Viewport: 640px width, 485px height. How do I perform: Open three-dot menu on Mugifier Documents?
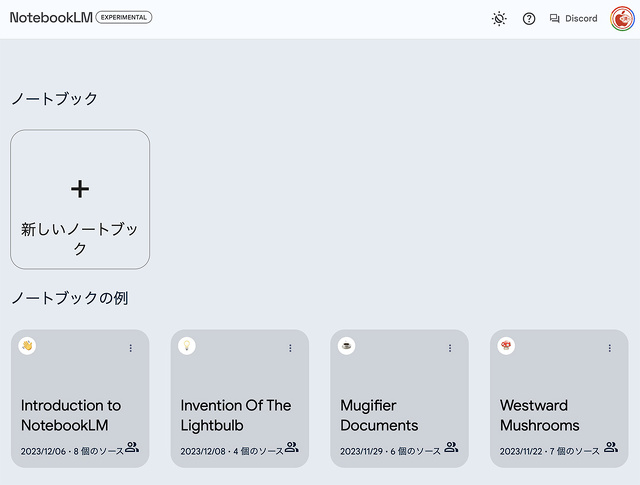[450, 348]
